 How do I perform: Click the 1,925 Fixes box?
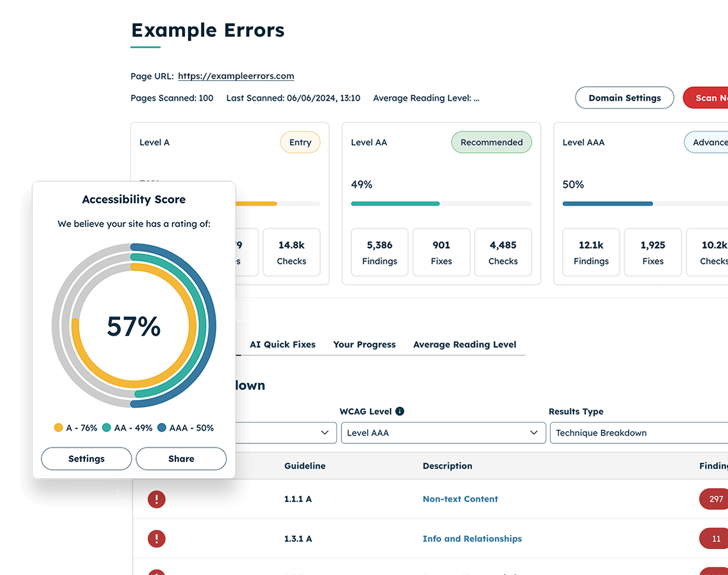tap(653, 252)
